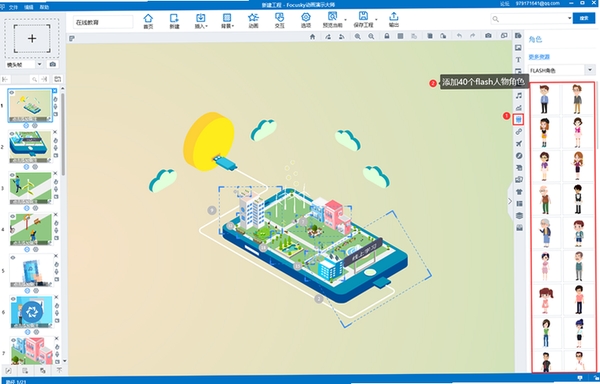Click the zoom in magnifier on canvas toolbar
The height and width of the screenshot is (384, 600).
tap(357, 36)
